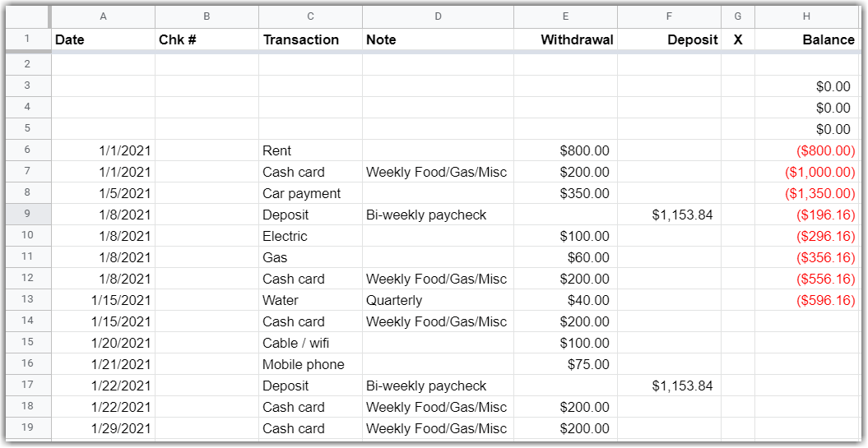Click the Quarterly note cell
Screen dimensions: 868x448
[x=438, y=300]
